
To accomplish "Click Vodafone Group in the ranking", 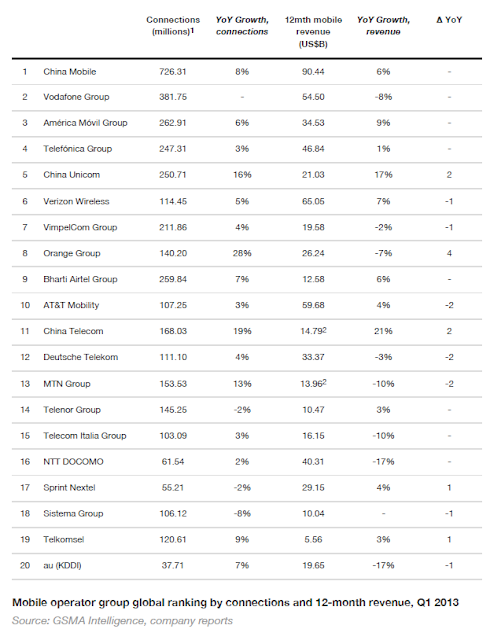I will pos(76,97).
